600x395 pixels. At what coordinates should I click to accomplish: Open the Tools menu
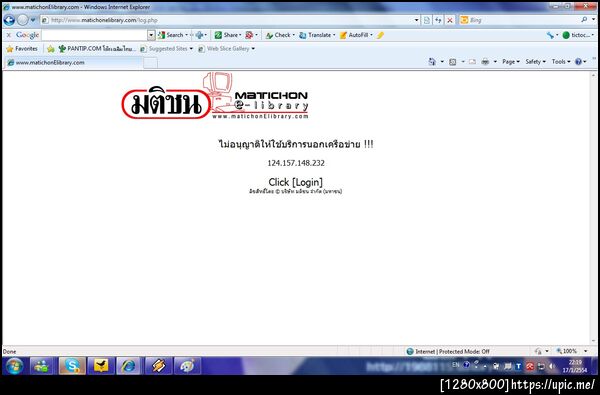click(561, 62)
